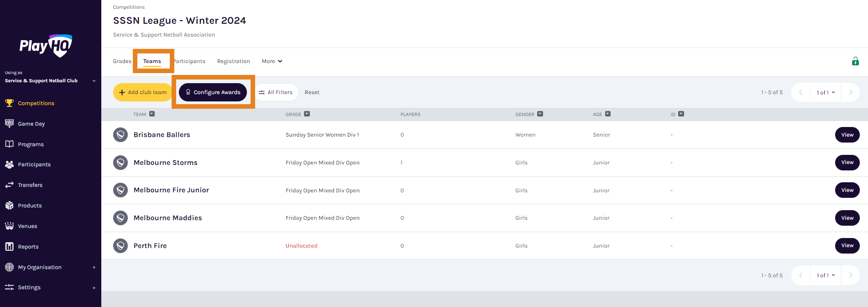
Task: Select the Teams tab
Action: pos(152,61)
